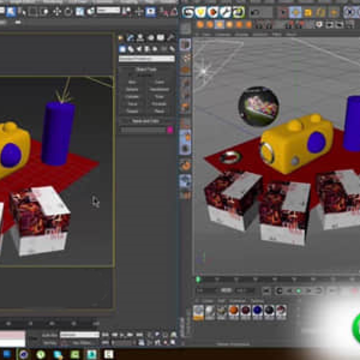Click the yellow shield icon in Cinema 4D toolbar
This screenshot has width=360, height=360.
(x=201, y=13)
